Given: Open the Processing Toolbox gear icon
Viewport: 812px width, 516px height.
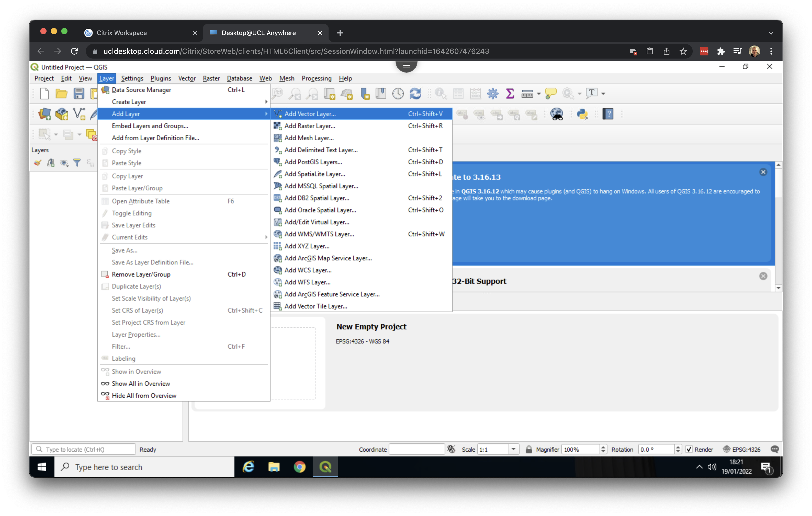Looking at the screenshot, I should [x=493, y=93].
